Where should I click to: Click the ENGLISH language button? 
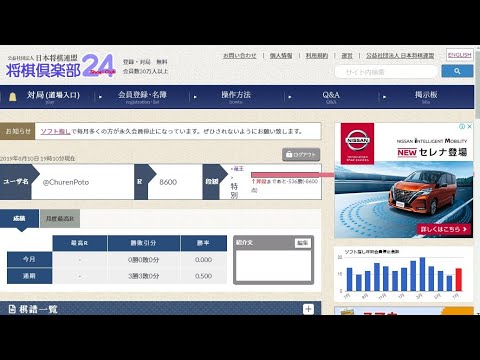click(459, 55)
